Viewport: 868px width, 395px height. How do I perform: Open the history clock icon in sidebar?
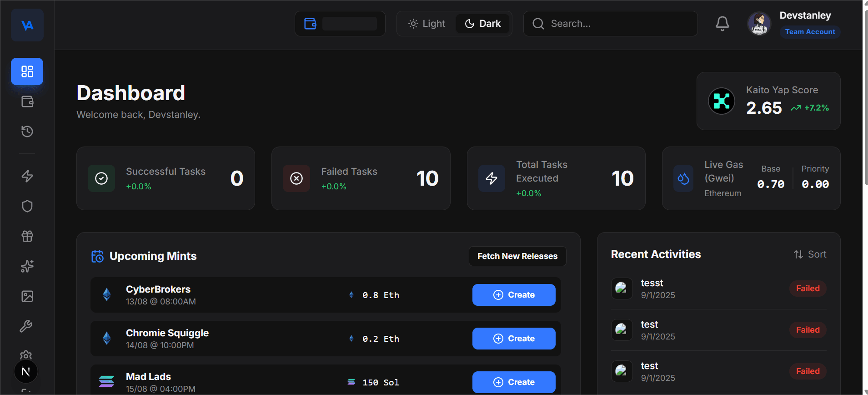coord(27,132)
